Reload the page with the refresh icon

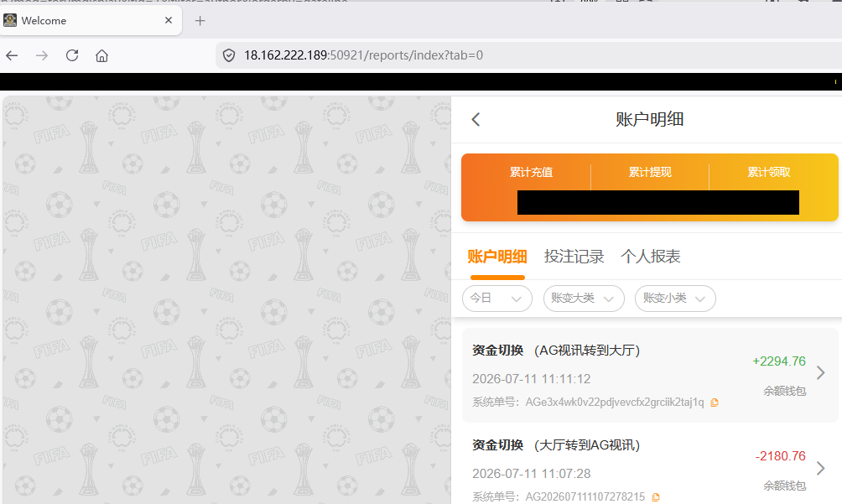point(72,55)
